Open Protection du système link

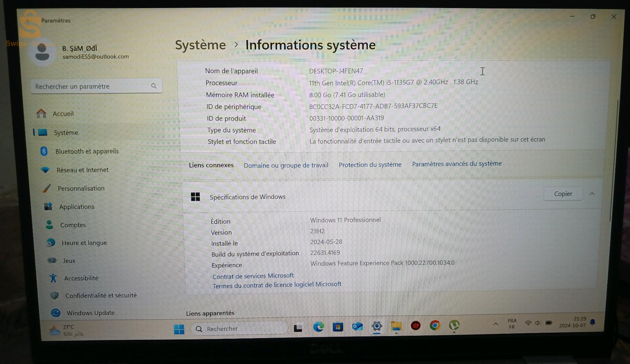click(370, 164)
